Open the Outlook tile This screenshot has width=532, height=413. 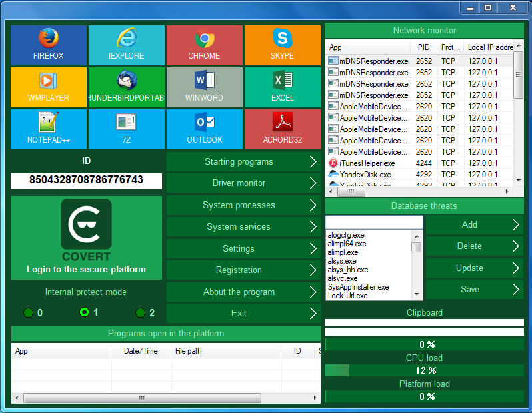pyautogui.click(x=205, y=129)
